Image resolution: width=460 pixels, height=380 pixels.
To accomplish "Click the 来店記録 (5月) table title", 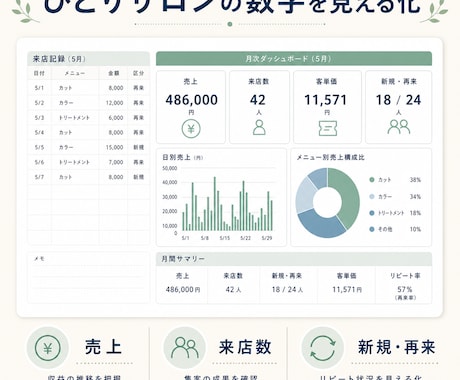I will [59, 59].
